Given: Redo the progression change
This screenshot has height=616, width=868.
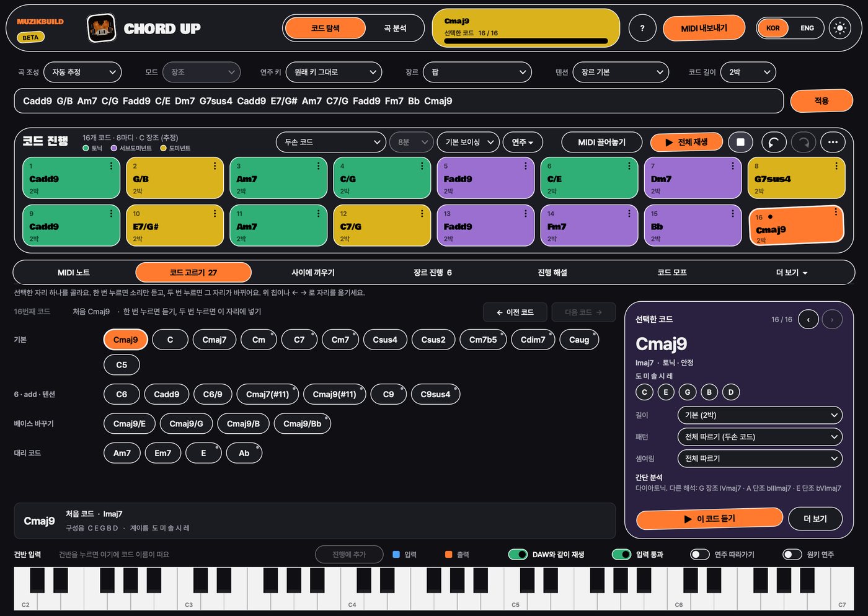Looking at the screenshot, I should point(804,142).
